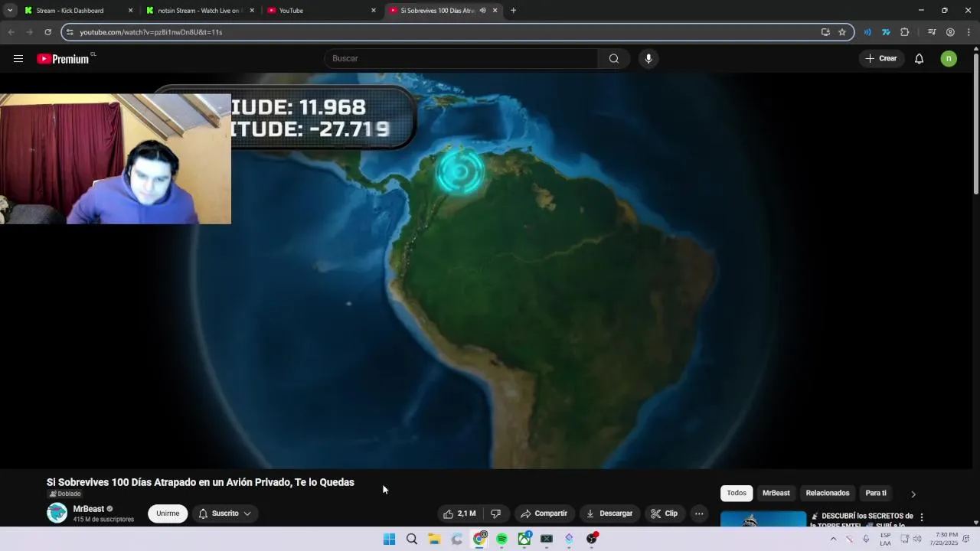This screenshot has height=551, width=980.
Task: Open the blue sound-wave extension
Action: (x=867, y=32)
